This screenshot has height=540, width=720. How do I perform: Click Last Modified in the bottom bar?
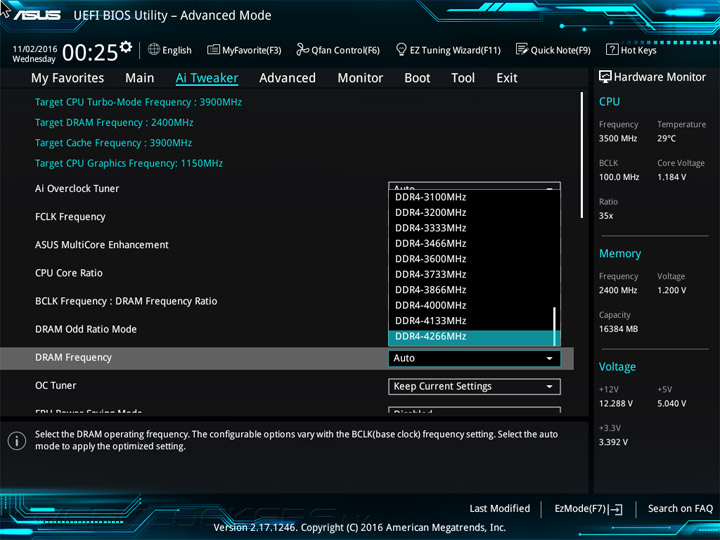coord(499,509)
